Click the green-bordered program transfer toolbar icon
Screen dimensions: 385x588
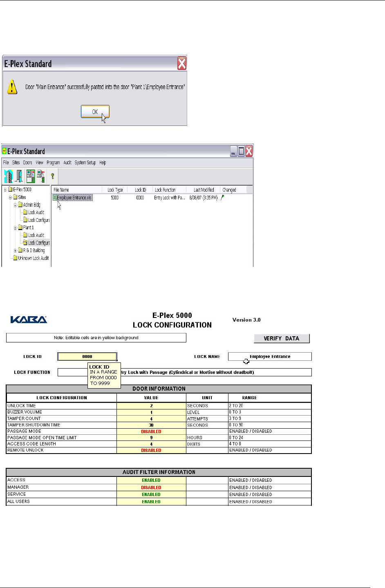click(x=30, y=176)
